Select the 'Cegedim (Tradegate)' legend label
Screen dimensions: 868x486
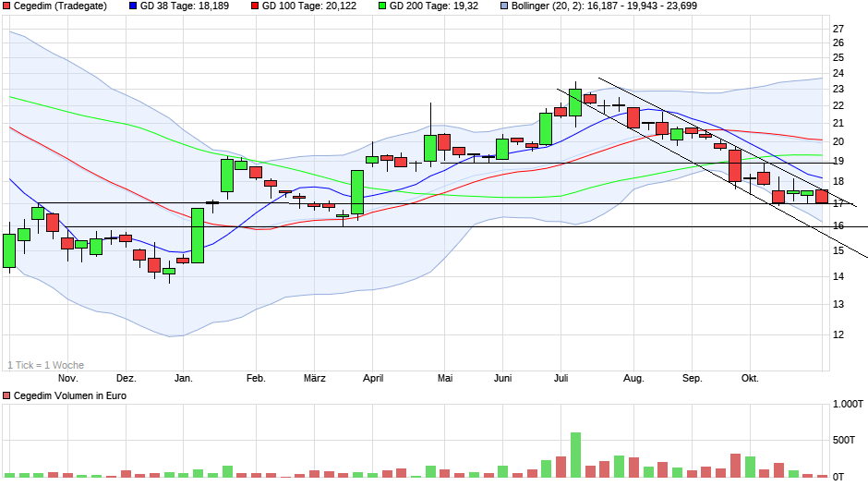click(x=60, y=6)
